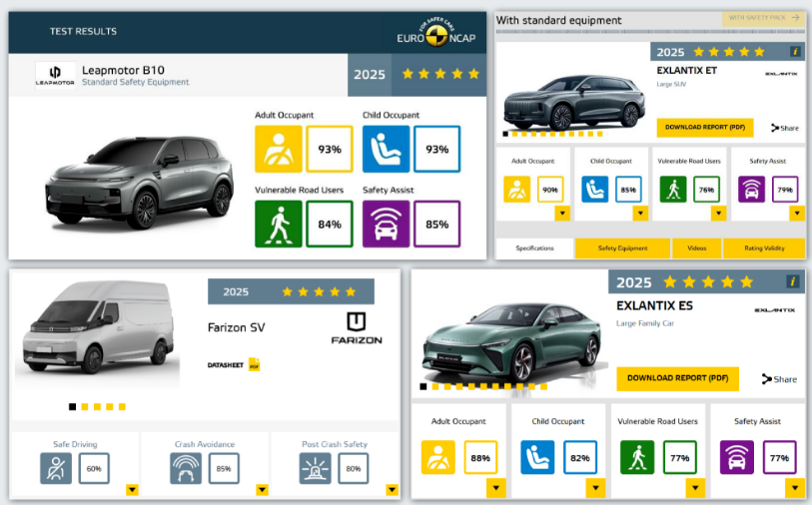Click Farizon Safe Driving 60% score
Image resolution: width=812 pixels, height=505 pixels.
tap(94, 469)
